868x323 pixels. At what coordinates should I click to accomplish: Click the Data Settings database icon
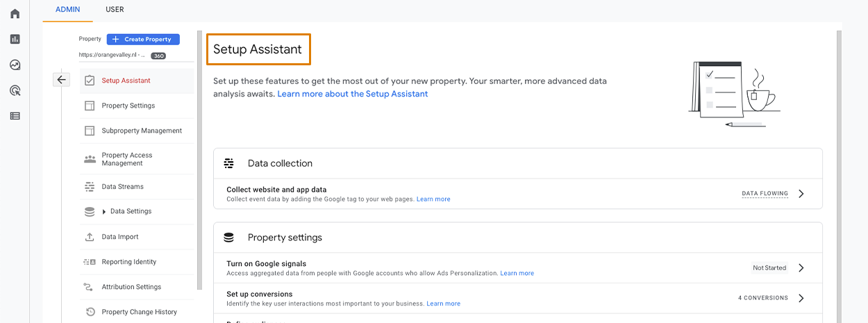coord(90,212)
